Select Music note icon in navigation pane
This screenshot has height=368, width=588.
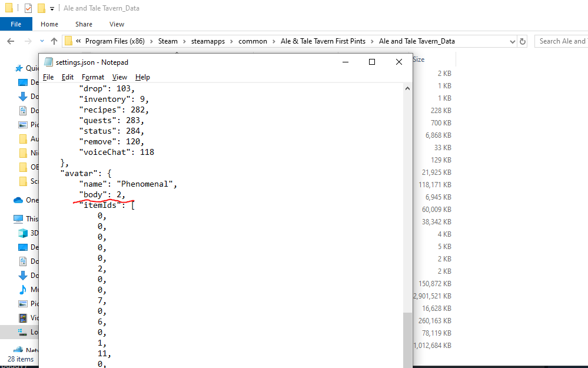pyautogui.click(x=23, y=289)
